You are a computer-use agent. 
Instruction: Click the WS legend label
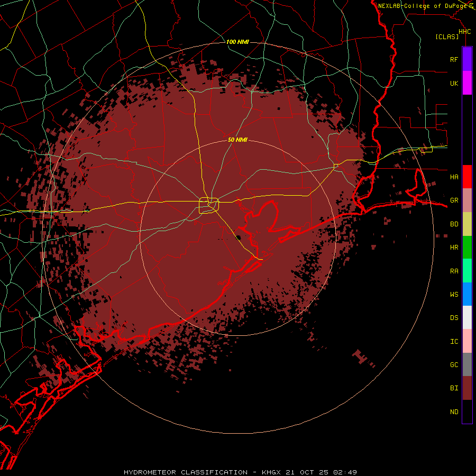coord(454,294)
